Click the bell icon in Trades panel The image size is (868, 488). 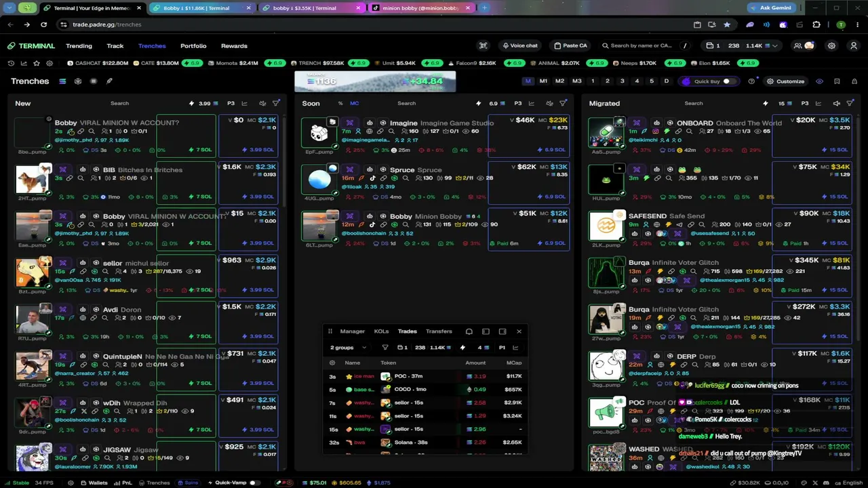pos(469,331)
